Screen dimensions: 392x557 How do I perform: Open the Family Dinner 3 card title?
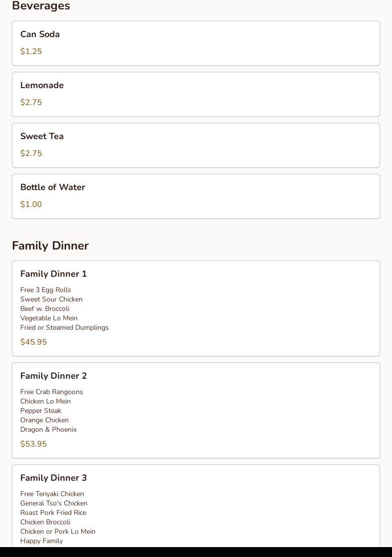(53, 478)
